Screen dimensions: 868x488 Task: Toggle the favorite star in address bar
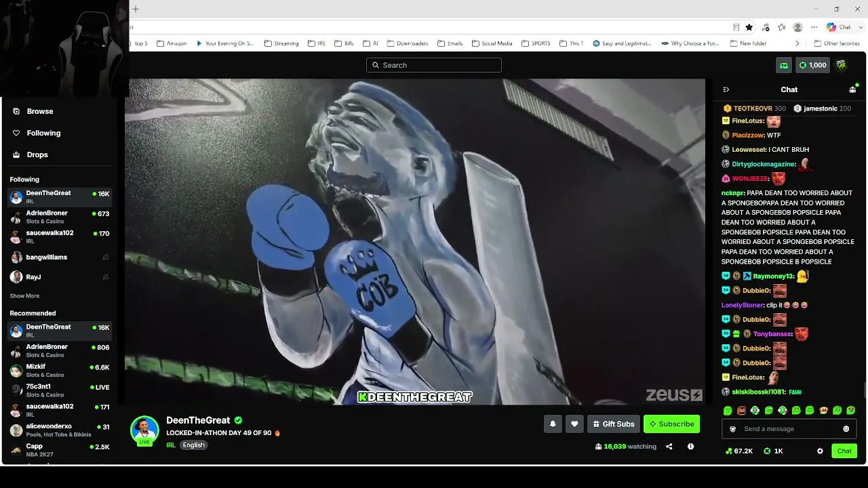click(x=749, y=27)
